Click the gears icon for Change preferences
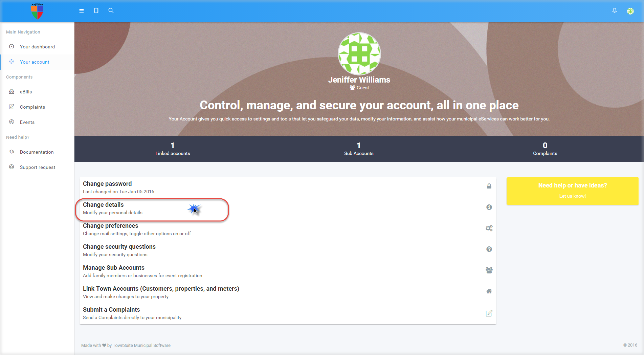Screen dimensions: 644x355 pos(489,228)
